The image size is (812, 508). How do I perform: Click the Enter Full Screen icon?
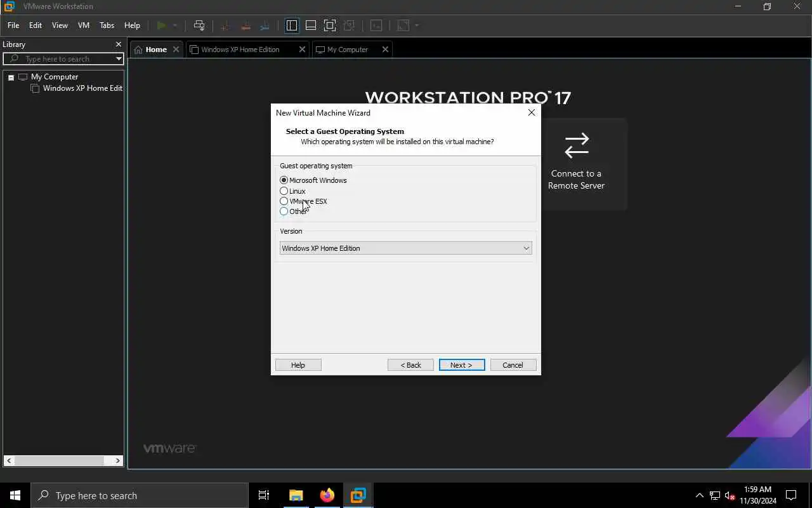tap(330, 25)
